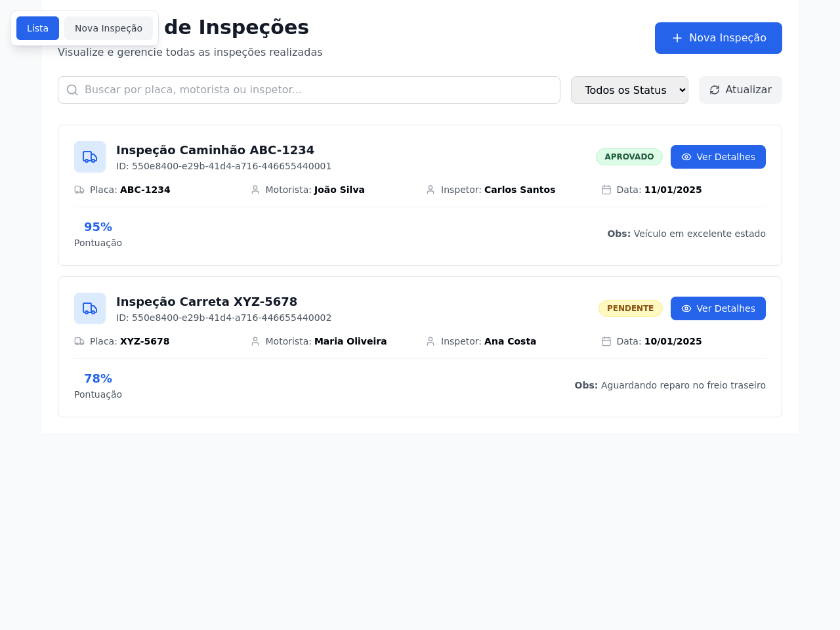View details of inspection XYZ-5678
Viewport: 840px width, 630px height.
click(718, 308)
